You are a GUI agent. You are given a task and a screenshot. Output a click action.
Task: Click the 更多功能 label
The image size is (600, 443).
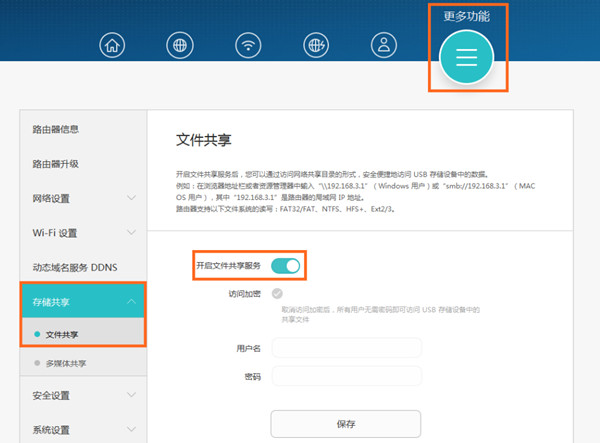click(x=466, y=16)
